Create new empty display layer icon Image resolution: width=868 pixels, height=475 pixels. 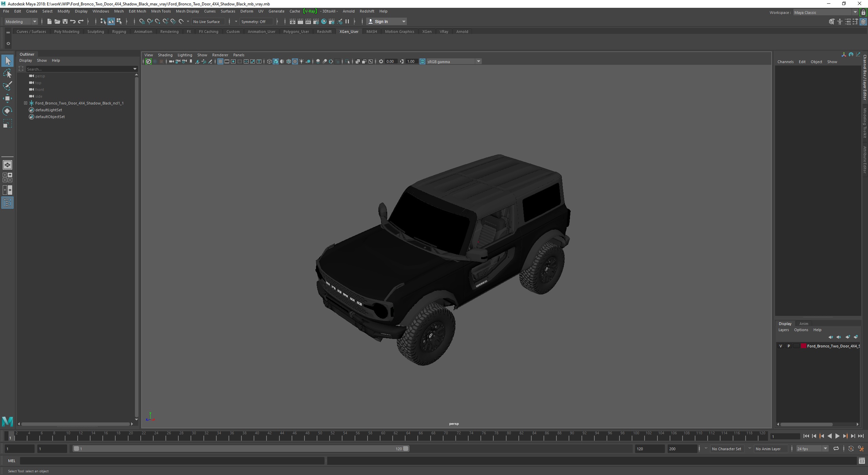tap(848, 337)
